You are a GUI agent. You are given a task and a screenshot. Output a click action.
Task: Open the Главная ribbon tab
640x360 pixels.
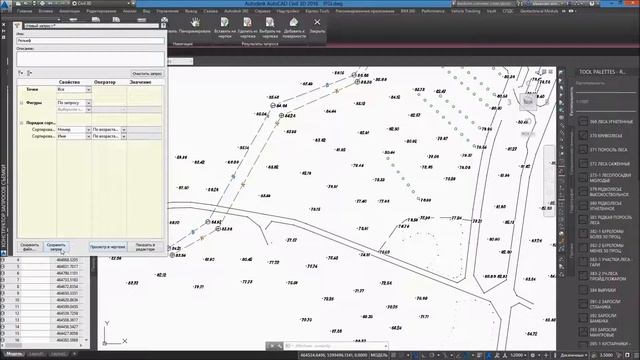click(24, 11)
